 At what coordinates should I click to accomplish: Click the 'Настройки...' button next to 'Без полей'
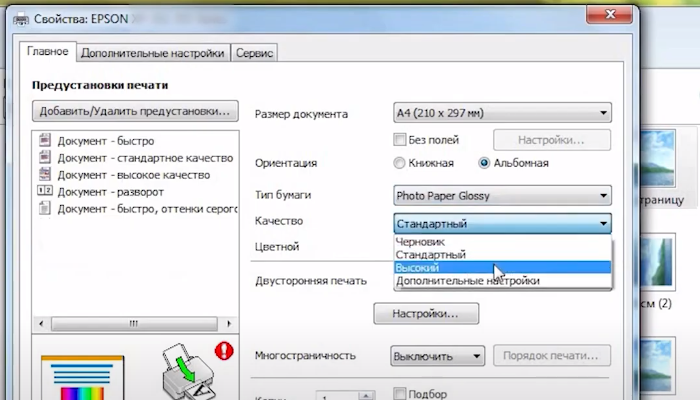[552, 140]
